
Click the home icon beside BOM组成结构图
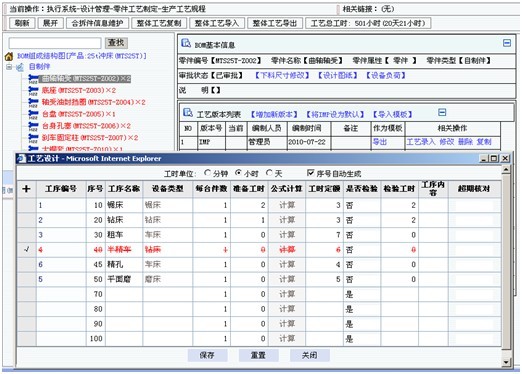[9, 56]
